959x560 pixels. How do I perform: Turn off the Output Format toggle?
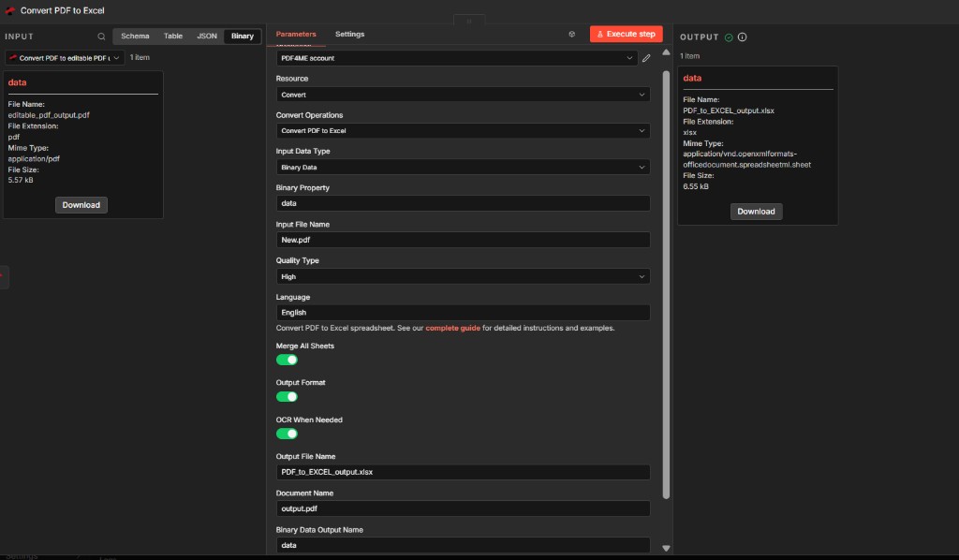click(287, 396)
